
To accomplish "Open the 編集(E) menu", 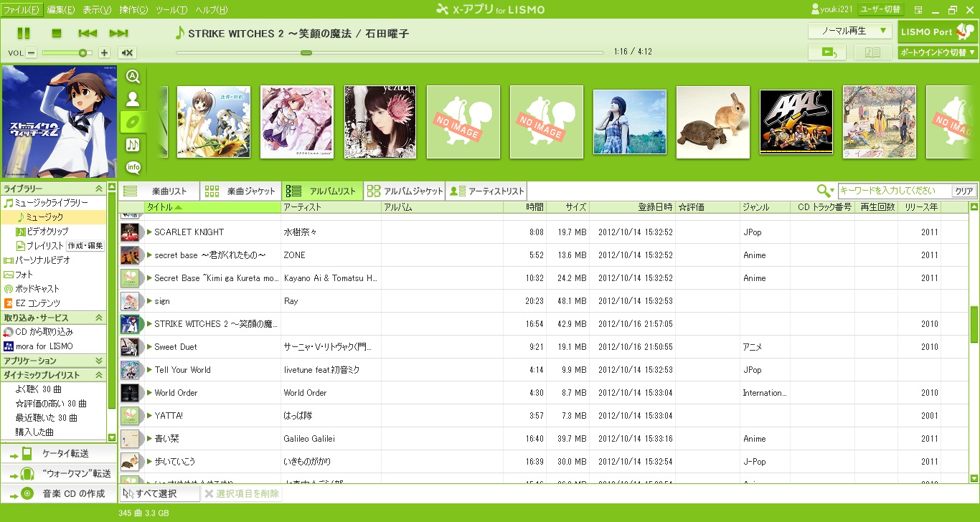I will coord(61,10).
